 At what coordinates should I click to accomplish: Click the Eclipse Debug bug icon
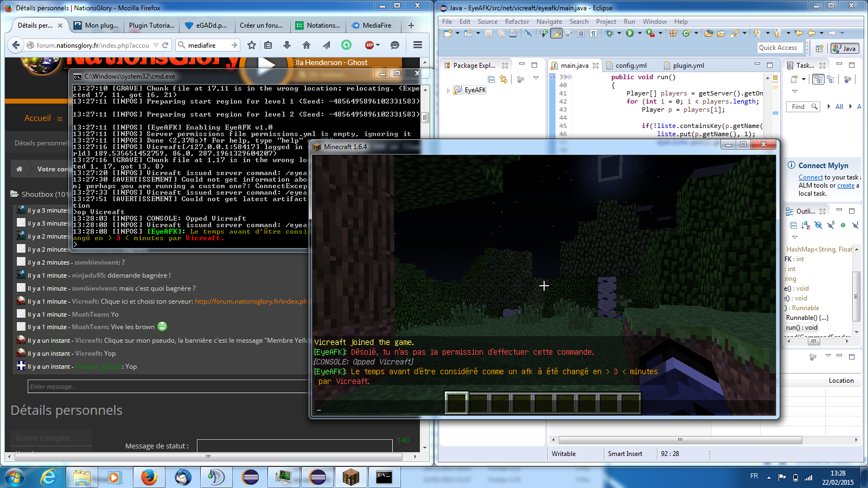(x=609, y=33)
